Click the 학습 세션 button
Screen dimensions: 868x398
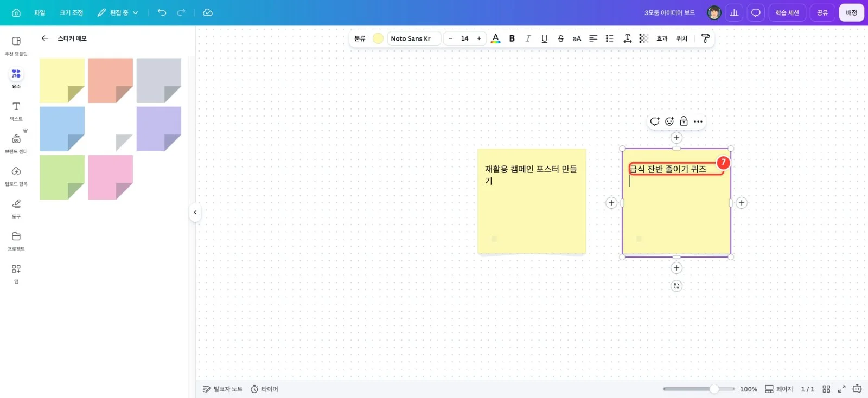coord(787,12)
